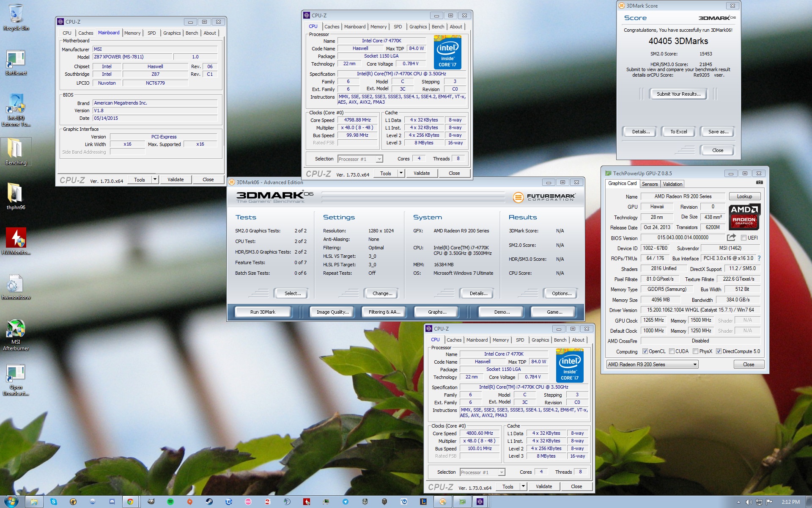The height and width of the screenshot is (508, 812).
Task: Click the Action Center flag tray icon
Action: tap(769, 502)
